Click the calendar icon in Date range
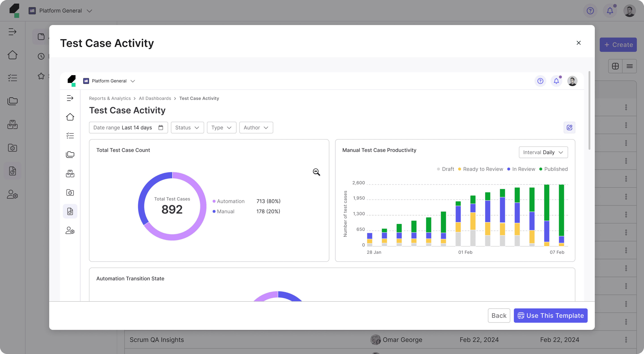644x354 pixels. click(161, 128)
